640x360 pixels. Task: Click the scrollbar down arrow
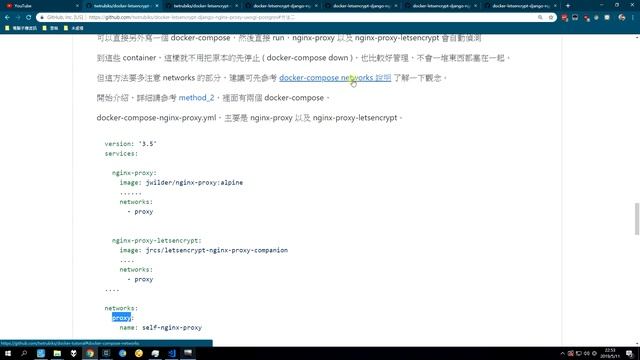tap(637, 343)
